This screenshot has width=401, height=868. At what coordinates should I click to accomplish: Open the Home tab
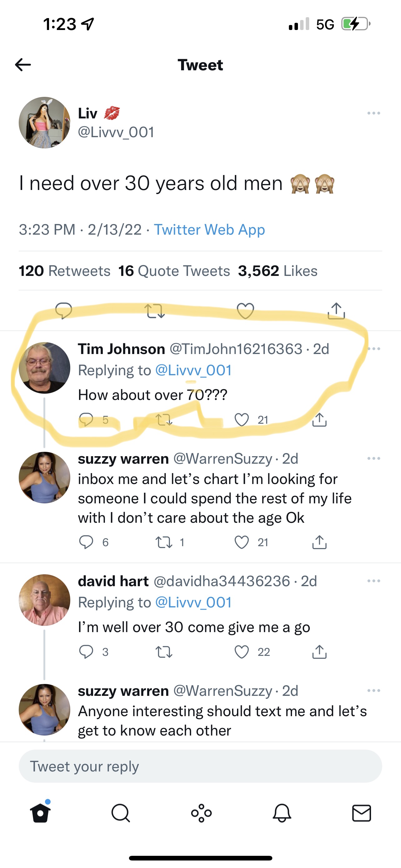[40, 813]
